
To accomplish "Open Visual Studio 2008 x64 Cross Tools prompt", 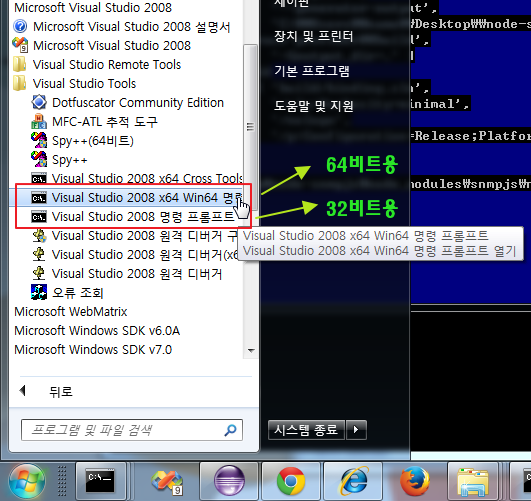I will [137, 178].
